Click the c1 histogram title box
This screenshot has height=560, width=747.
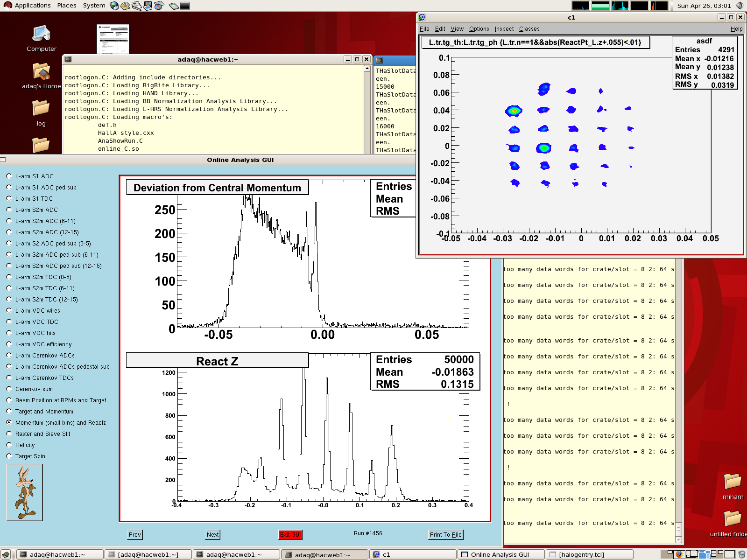[x=535, y=42]
